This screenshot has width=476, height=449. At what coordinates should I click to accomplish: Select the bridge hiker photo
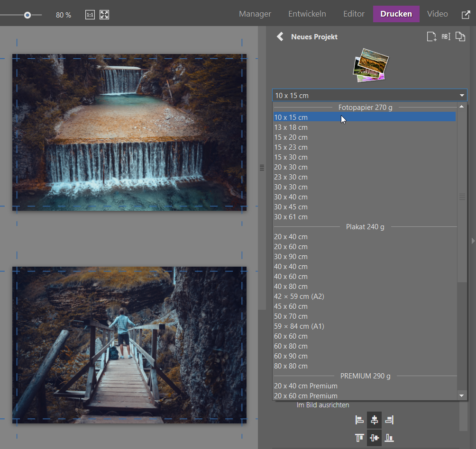[129, 344]
